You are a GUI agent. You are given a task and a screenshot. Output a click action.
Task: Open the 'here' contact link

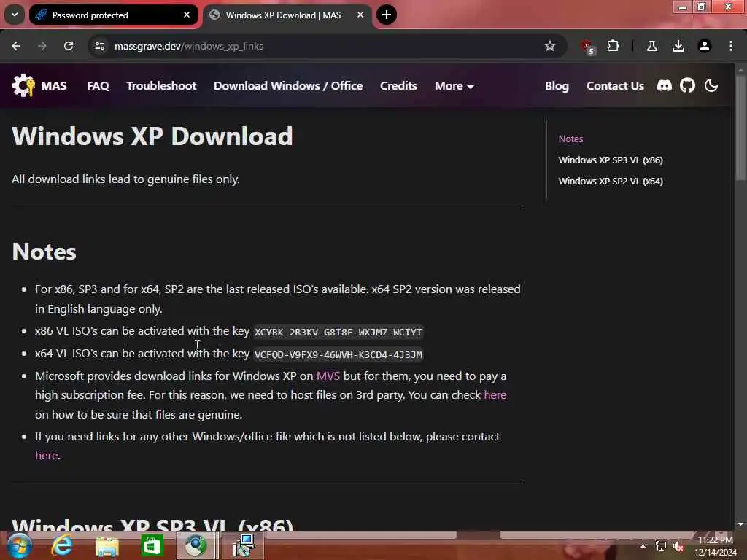point(46,455)
